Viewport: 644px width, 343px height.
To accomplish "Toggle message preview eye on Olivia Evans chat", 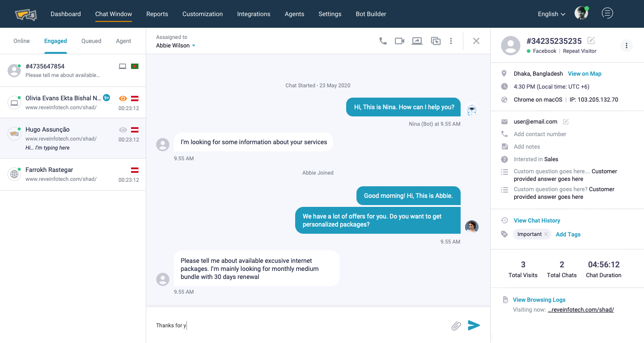I will (123, 98).
